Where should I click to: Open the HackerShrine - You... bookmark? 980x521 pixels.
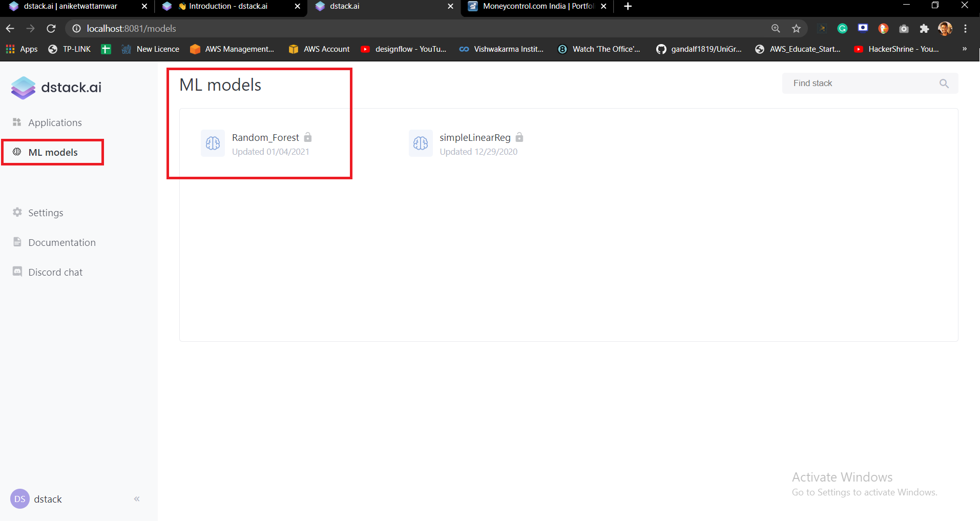896,49
